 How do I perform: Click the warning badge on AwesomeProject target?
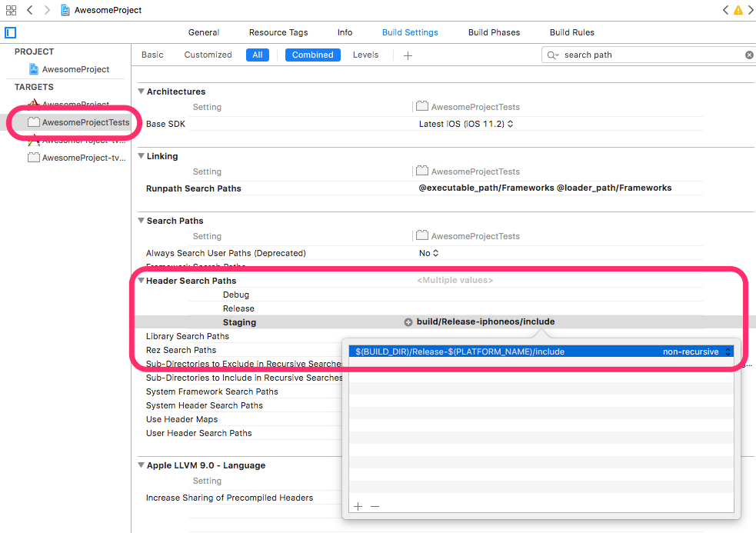pos(34,102)
